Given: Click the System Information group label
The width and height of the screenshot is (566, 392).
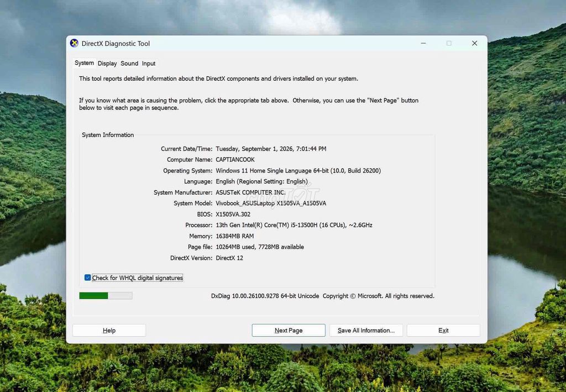Looking at the screenshot, I should pyautogui.click(x=108, y=135).
